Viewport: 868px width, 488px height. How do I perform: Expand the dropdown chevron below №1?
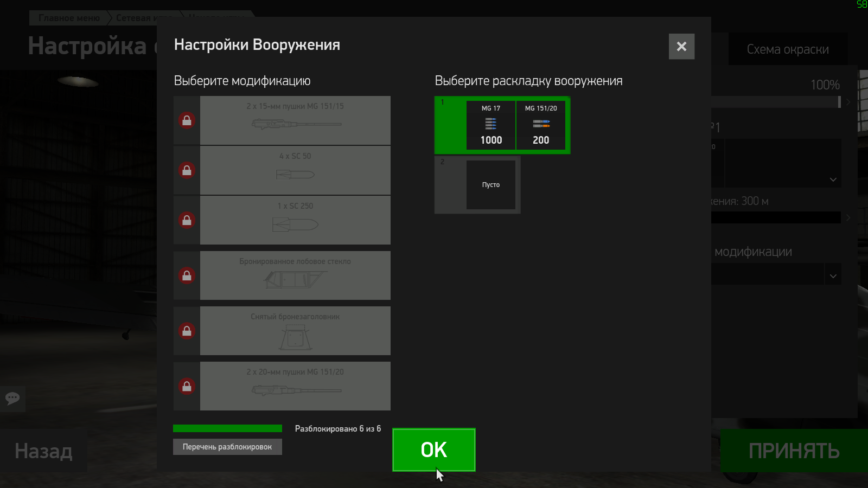(x=833, y=179)
